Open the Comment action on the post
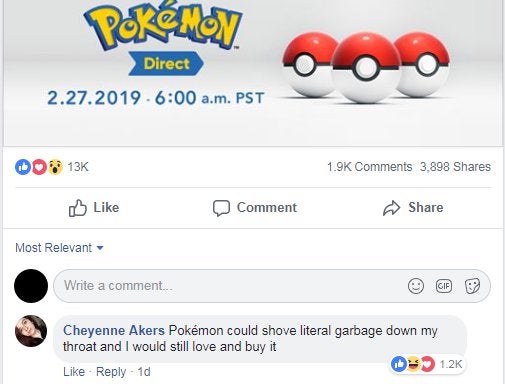Screen dimensions: 505x384 (255, 208)
